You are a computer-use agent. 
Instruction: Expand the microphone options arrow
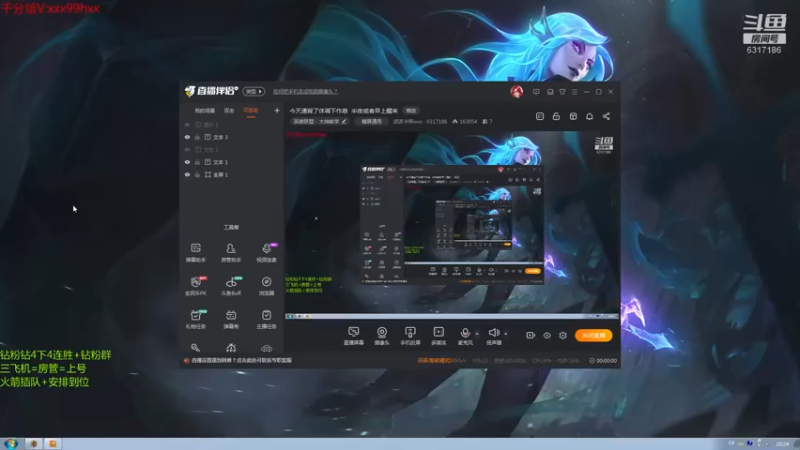[477, 334]
